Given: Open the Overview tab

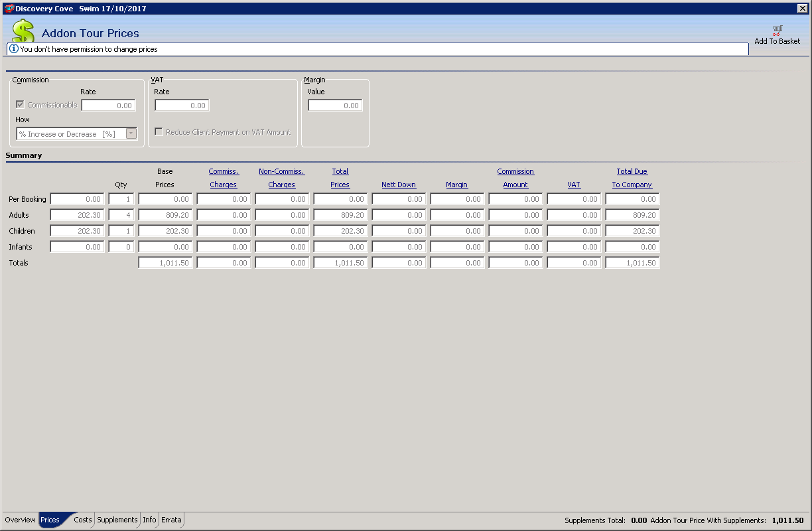Looking at the screenshot, I should [20, 520].
